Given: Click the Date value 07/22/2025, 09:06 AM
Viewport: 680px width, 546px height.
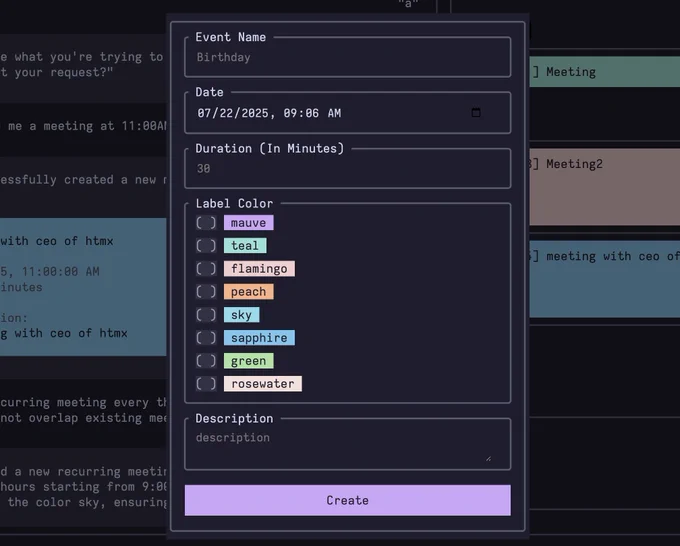Looking at the screenshot, I should coord(269,113).
